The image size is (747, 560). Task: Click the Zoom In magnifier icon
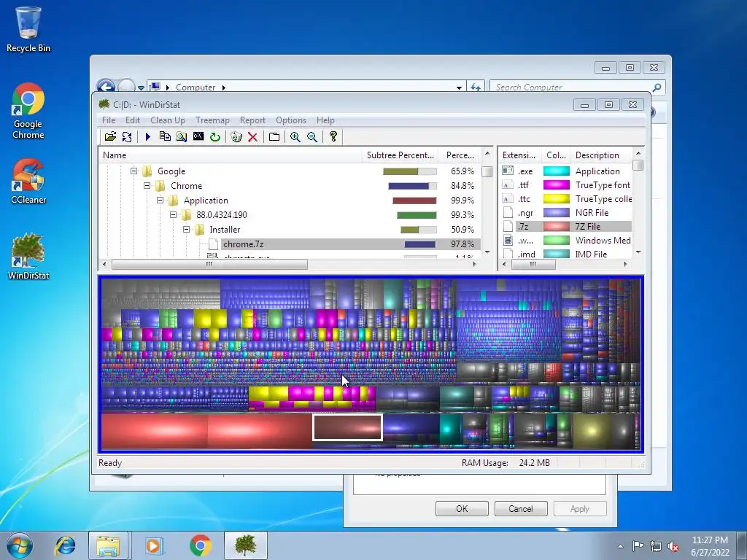pyautogui.click(x=295, y=137)
